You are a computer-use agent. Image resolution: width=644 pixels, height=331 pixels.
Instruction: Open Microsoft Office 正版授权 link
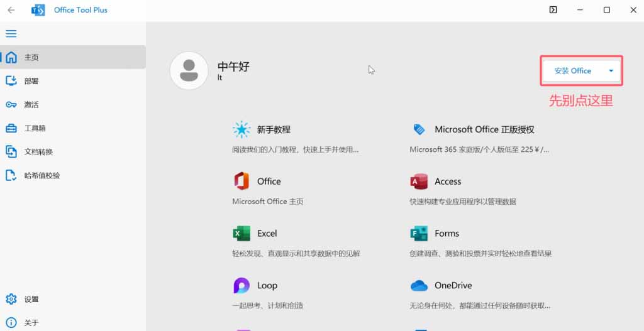[485, 129]
